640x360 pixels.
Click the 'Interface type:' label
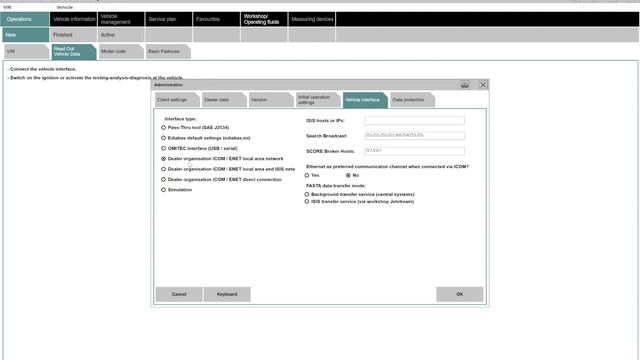[x=180, y=119]
